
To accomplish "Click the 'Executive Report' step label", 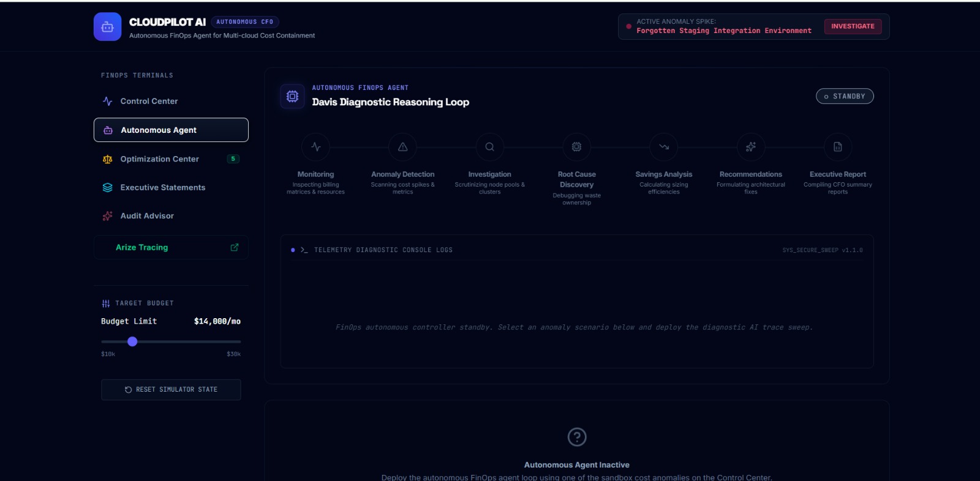I will [x=838, y=174].
